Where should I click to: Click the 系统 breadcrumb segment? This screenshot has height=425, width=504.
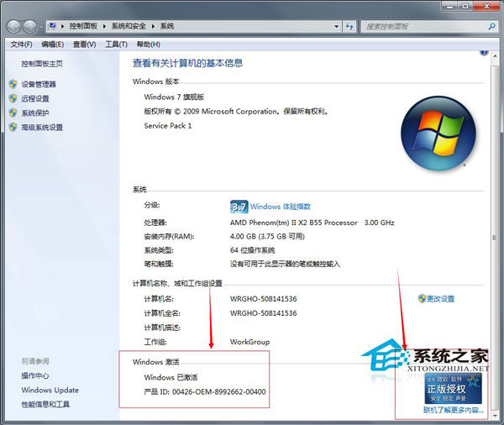coord(167,26)
